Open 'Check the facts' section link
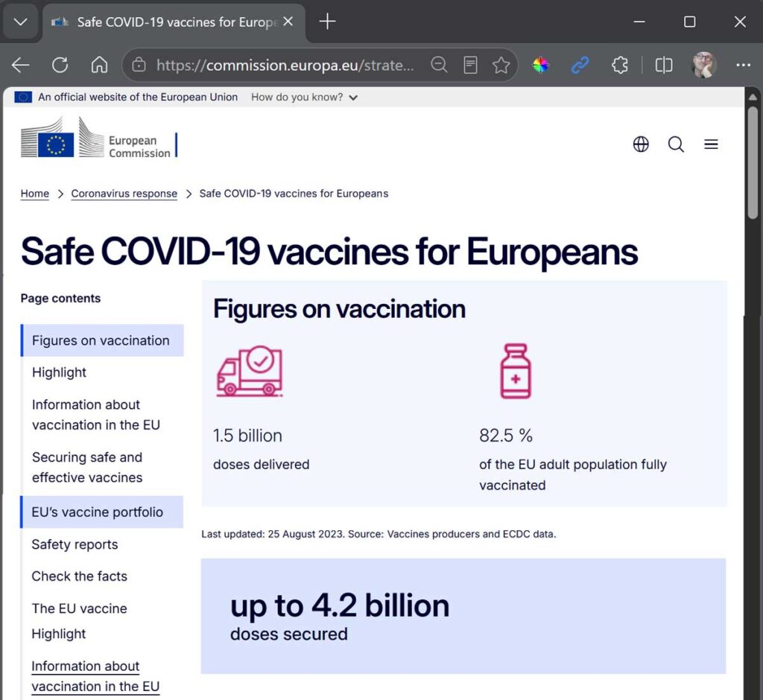This screenshot has width=763, height=700. coord(79,576)
